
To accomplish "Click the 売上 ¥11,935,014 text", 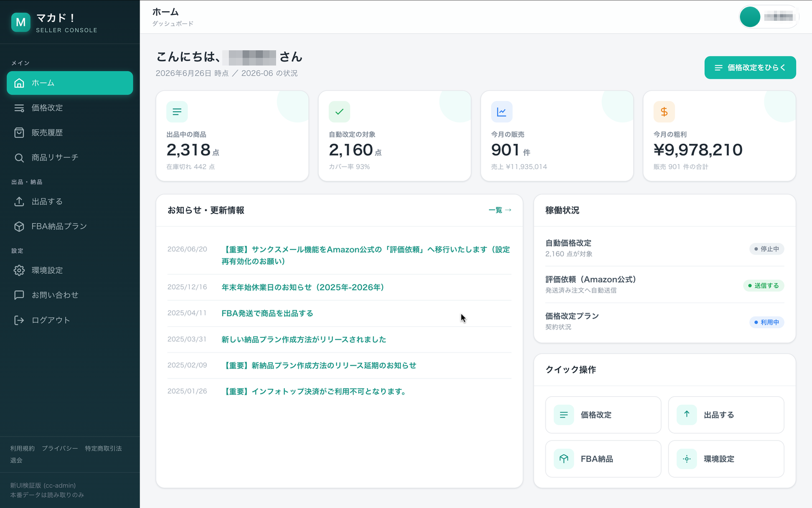I will 519,167.
